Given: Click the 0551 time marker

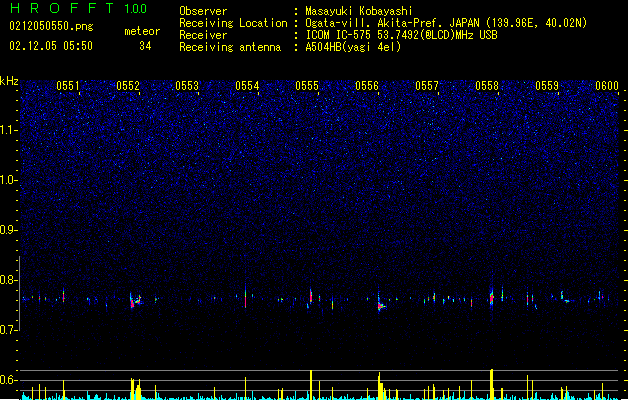Looking at the screenshot, I should click(68, 86).
